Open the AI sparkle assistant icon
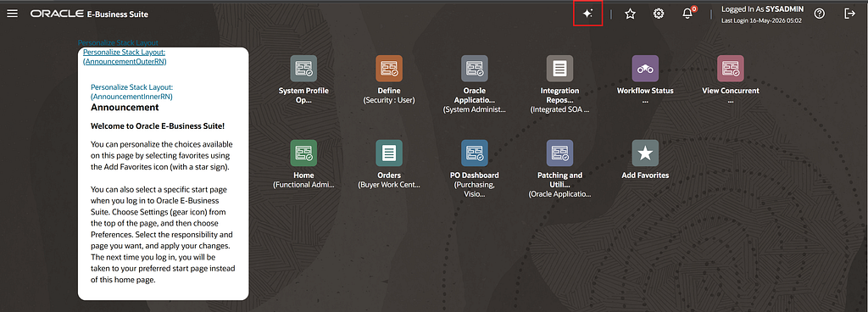Viewport: 868px width, 312px height. (588, 14)
